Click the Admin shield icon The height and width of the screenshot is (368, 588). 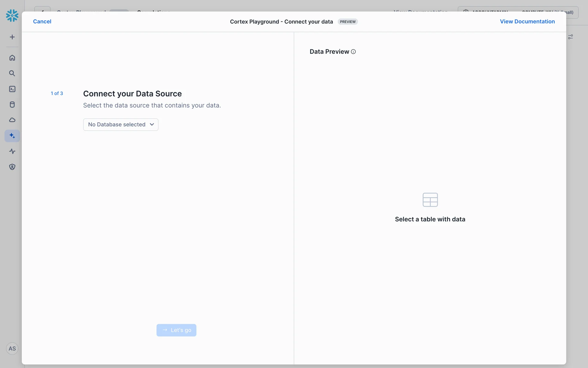(x=12, y=167)
